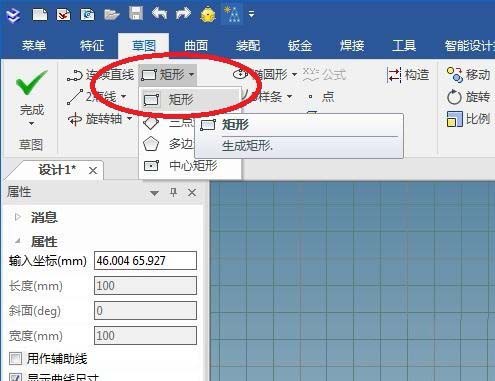The width and height of the screenshot is (495, 381).
Task: Open the 2点线 dropdown arrow
Action: coord(124,97)
